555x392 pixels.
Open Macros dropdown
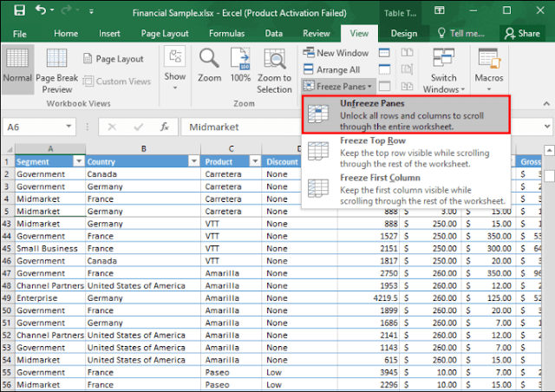[489, 69]
